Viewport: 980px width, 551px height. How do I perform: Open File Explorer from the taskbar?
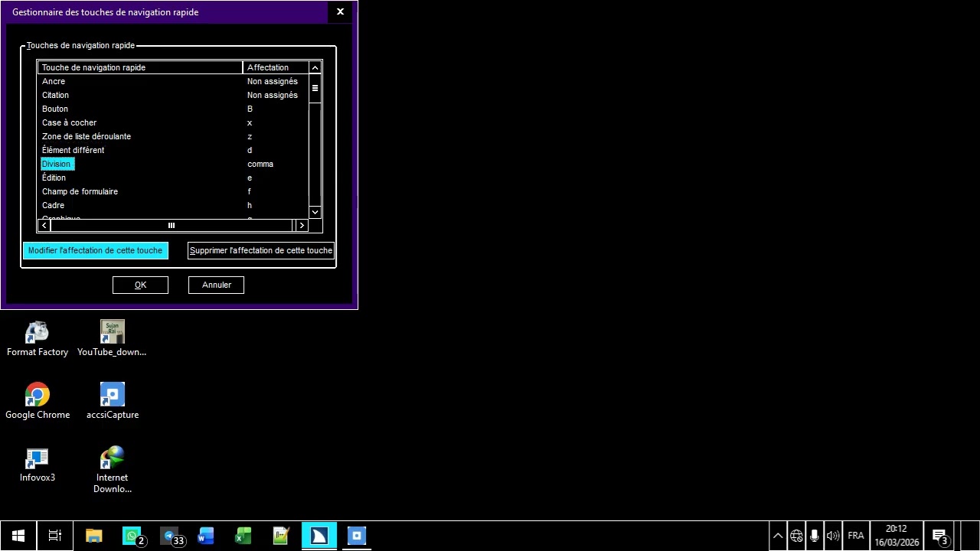tap(94, 536)
